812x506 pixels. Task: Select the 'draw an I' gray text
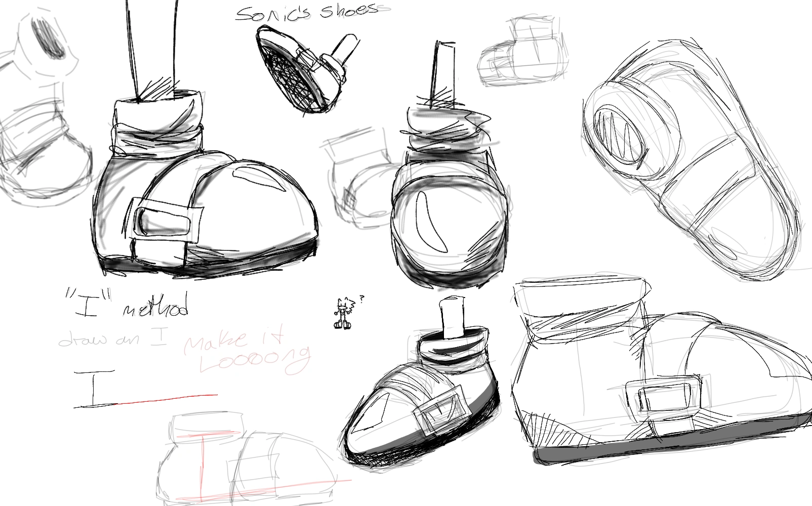pos(111,339)
